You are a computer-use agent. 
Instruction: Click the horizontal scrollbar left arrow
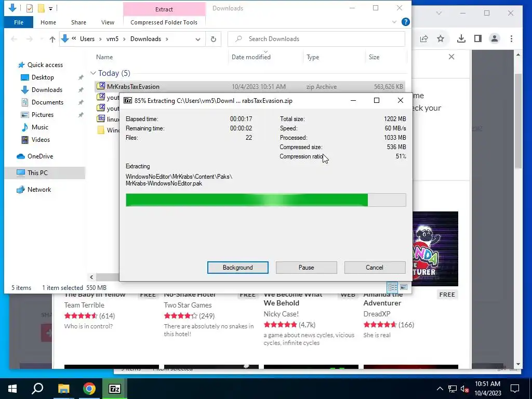[91, 277]
